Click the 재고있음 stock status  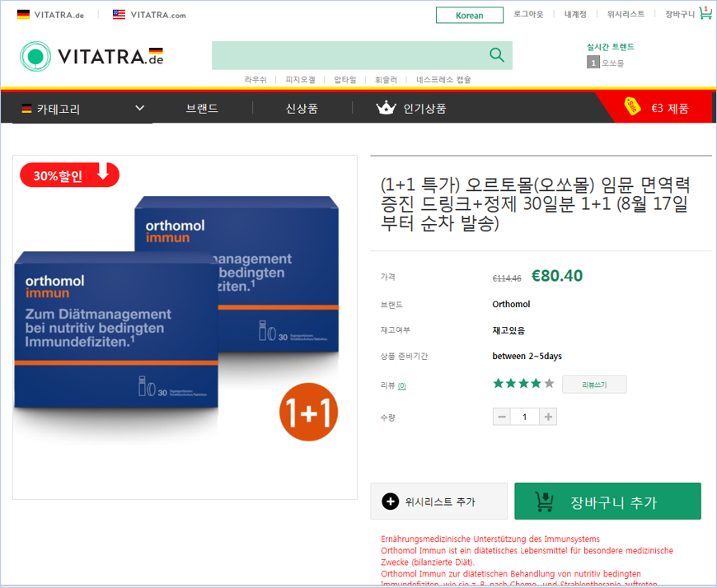[508, 330]
